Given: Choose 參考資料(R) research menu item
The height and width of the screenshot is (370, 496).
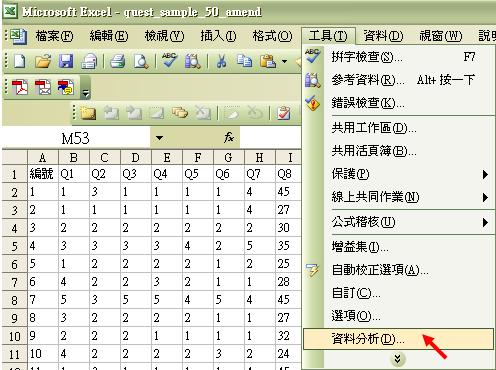Looking at the screenshot, I should (398, 80).
